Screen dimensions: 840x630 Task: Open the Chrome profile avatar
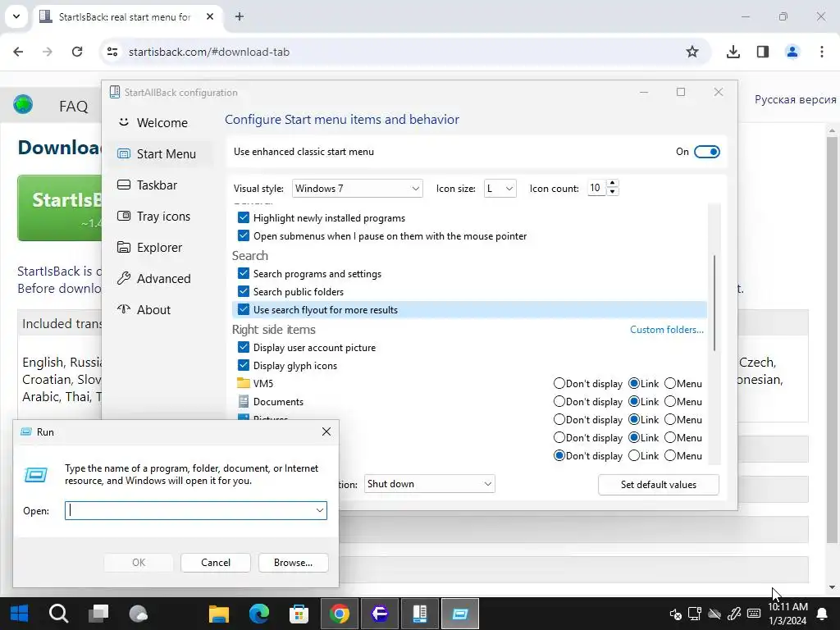[x=792, y=52]
